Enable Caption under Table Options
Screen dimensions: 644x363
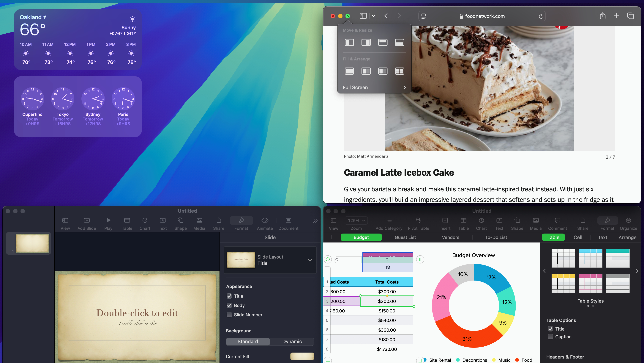point(550,337)
